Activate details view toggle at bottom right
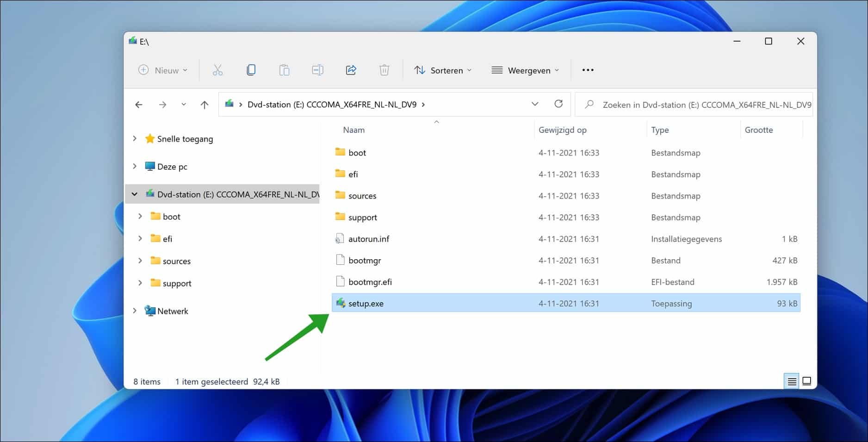 792,381
